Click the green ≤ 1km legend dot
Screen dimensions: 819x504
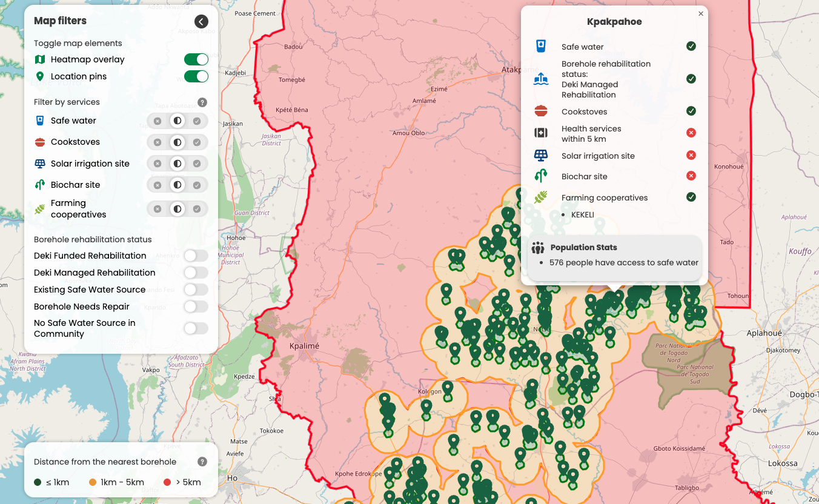pos(38,482)
